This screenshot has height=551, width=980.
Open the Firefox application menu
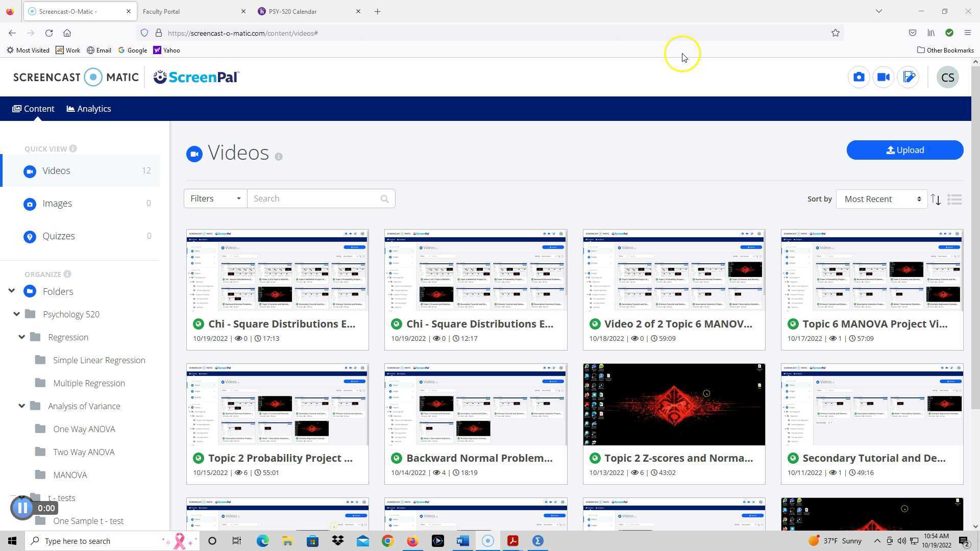pyautogui.click(x=967, y=33)
